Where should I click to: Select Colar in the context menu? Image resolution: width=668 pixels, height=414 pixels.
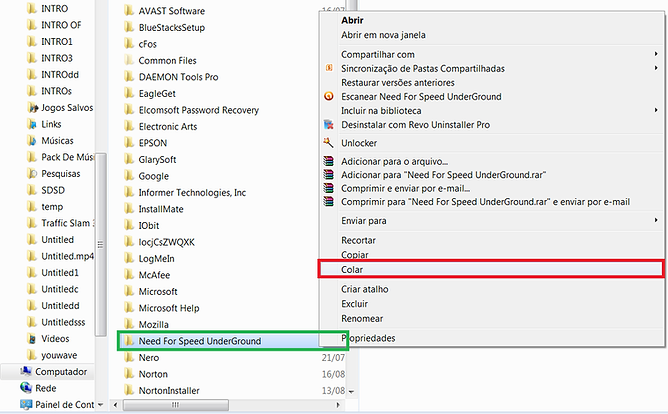pyautogui.click(x=492, y=270)
